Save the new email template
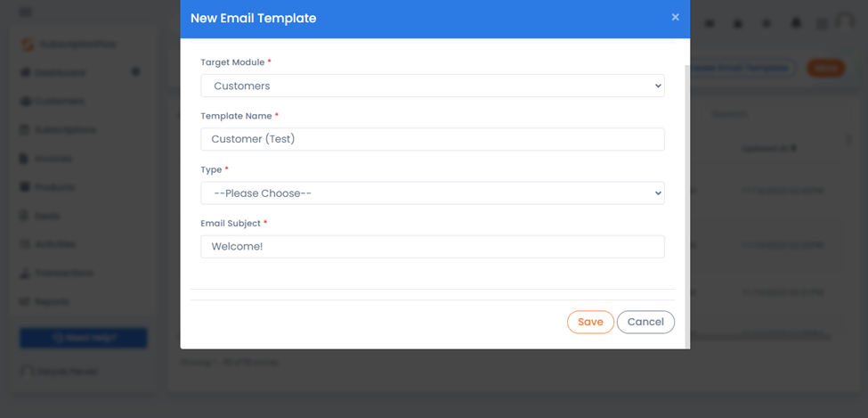The image size is (868, 418). tap(590, 322)
